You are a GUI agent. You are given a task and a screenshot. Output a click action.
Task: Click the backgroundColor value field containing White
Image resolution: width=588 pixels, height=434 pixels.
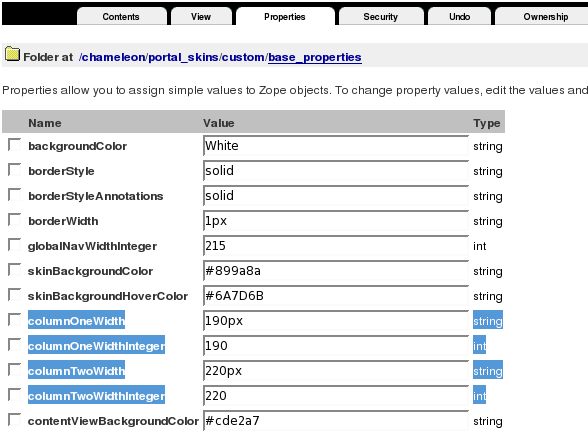click(x=336, y=146)
